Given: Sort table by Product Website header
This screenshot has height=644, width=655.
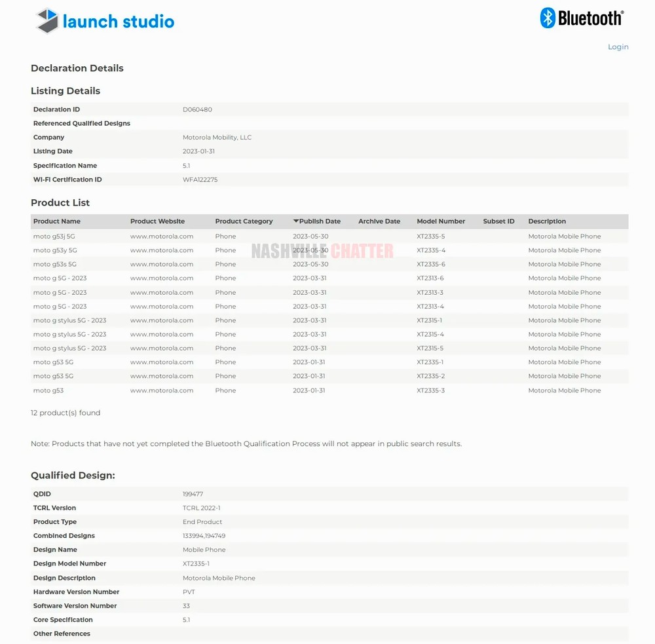Looking at the screenshot, I should pos(157,221).
